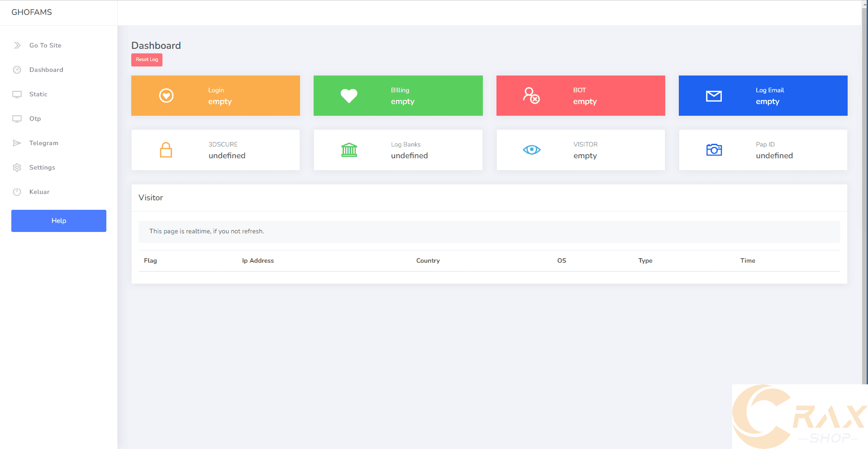
Task: Click the 'empty' value on Log Email card
Action: coord(768,102)
